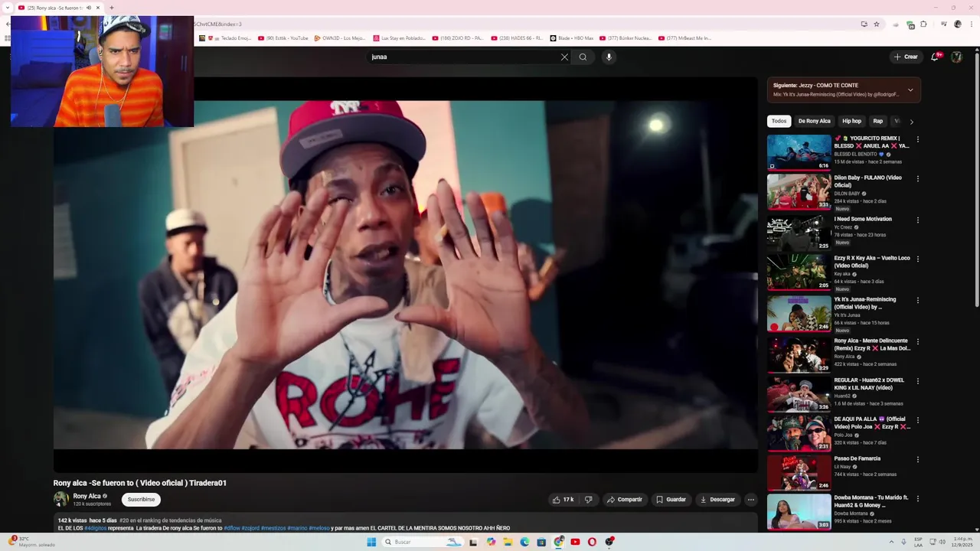Viewport: 980px width, 551px height.
Task: Open Dilon Baby FULANO thumbnail
Action: click(799, 191)
